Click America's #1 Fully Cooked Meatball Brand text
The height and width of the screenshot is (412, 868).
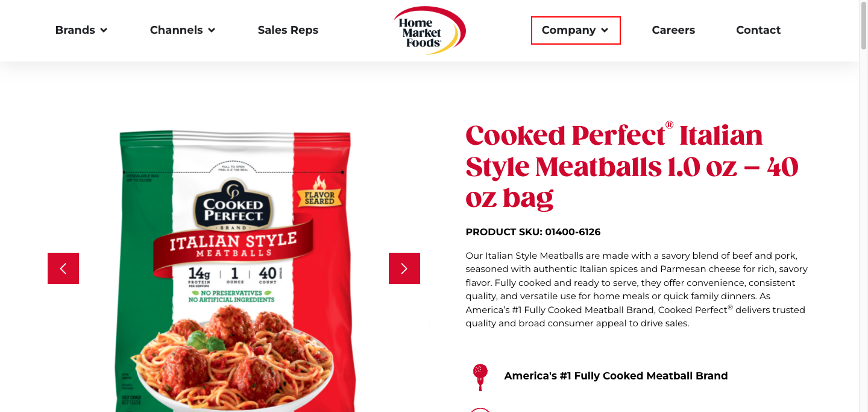pyautogui.click(x=616, y=376)
